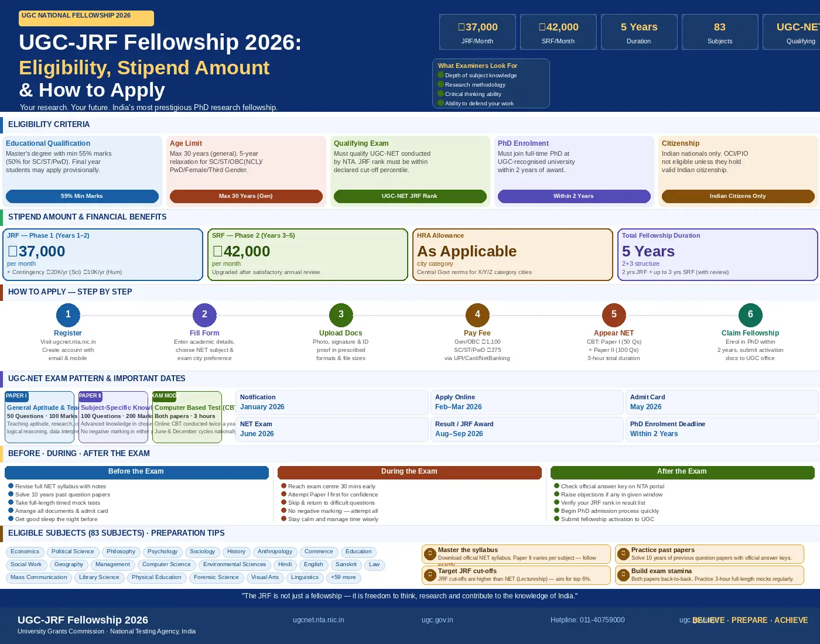820x644 pixels.
Task: Click the step 6 Claim Fellowship circle
Action: click(x=750, y=314)
